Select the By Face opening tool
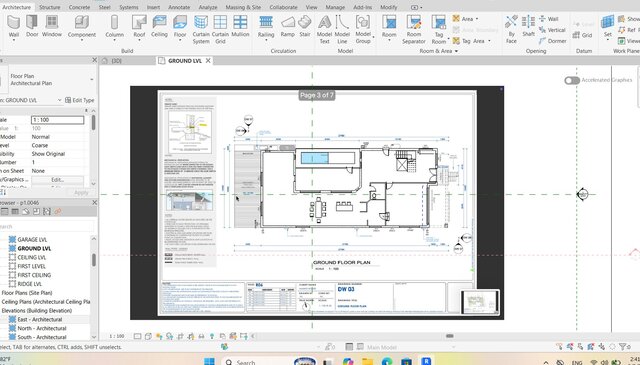The image size is (640, 365). [x=511, y=29]
